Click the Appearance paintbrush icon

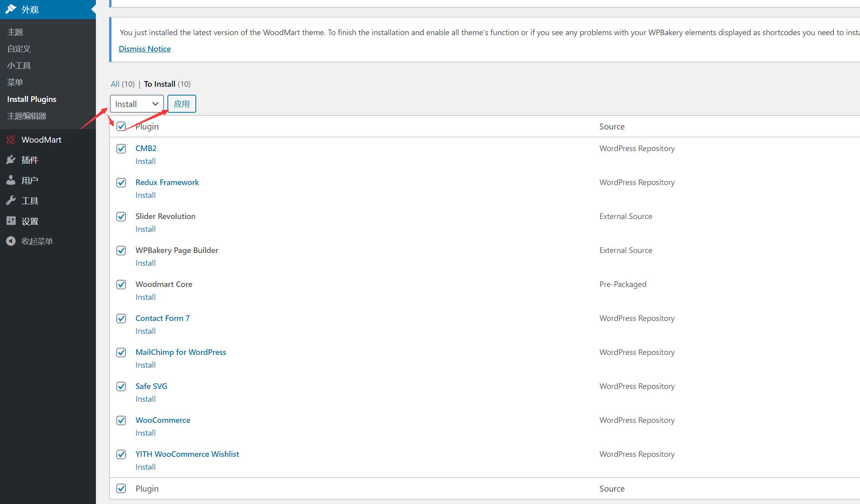(x=11, y=9)
